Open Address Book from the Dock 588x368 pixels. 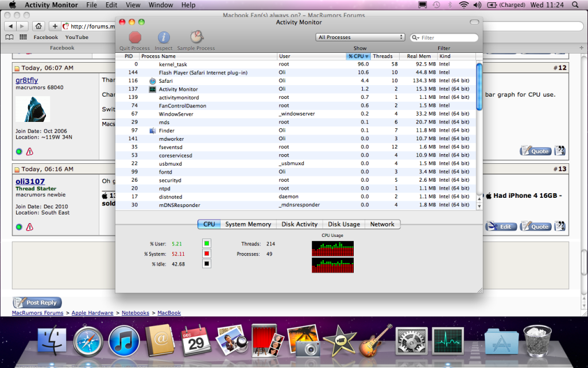(x=160, y=340)
